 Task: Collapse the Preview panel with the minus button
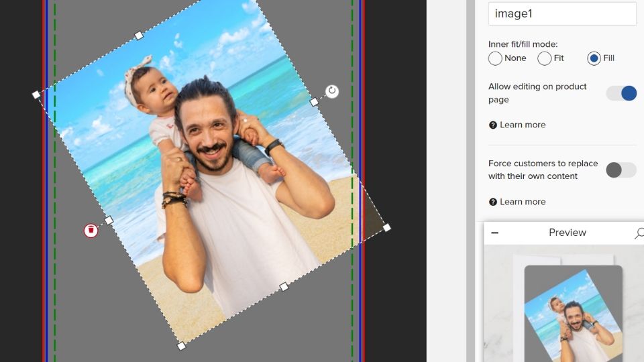point(494,233)
